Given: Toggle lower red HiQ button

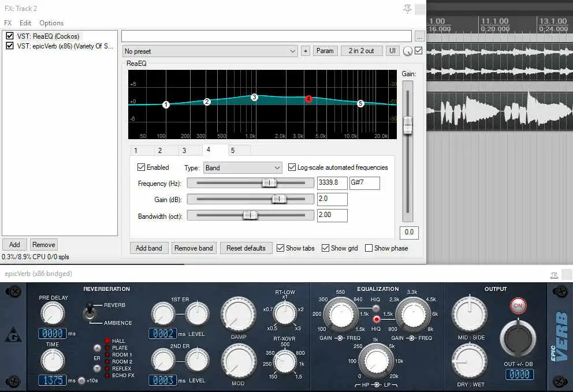Looking at the screenshot, I should click(x=376, y=320).
